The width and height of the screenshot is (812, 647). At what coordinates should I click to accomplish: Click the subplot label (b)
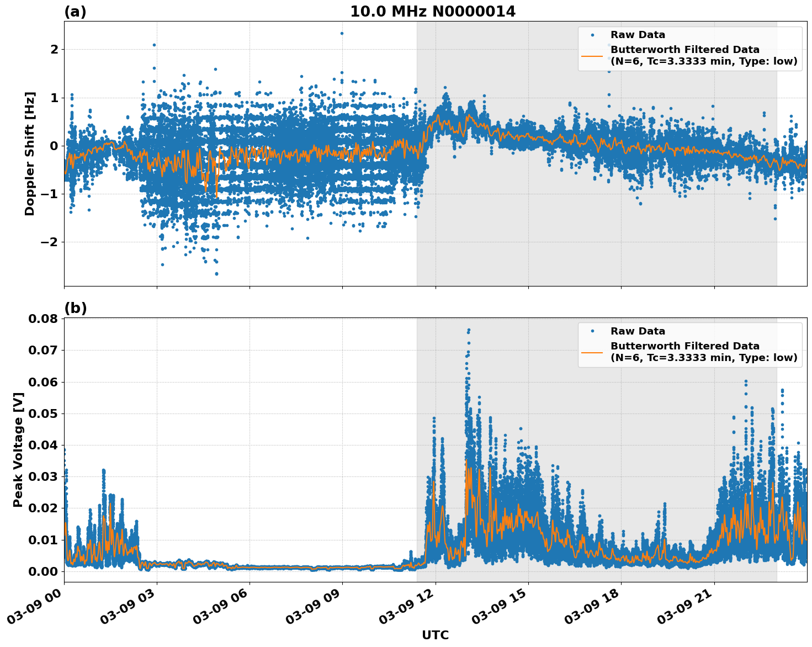[x=76, y=307]
